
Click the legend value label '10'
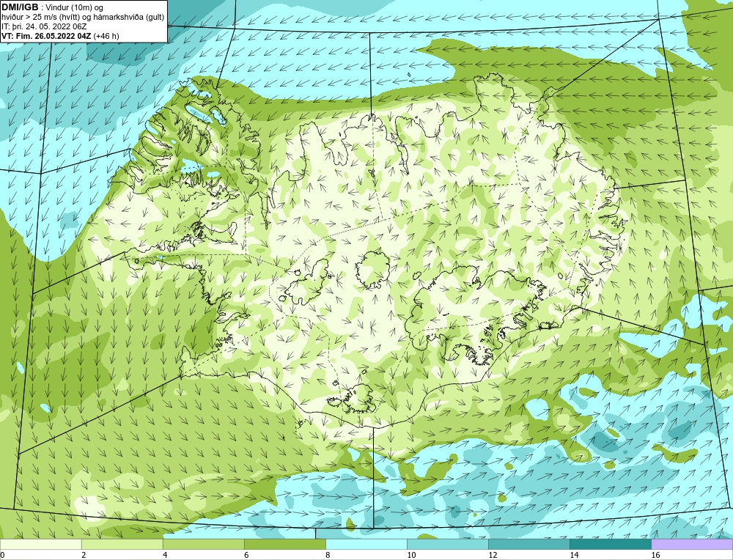point(411,555)
